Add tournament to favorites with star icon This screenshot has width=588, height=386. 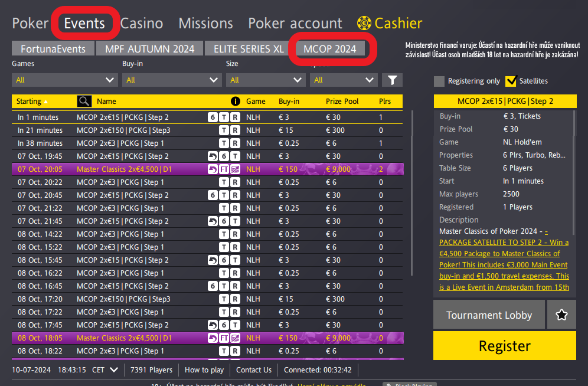coord(561,315)
